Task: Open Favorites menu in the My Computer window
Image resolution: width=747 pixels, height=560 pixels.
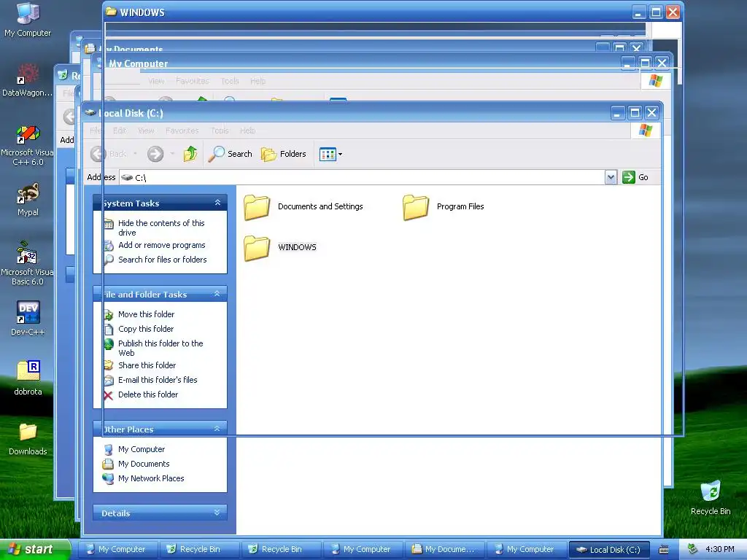Action: (192, 81)
